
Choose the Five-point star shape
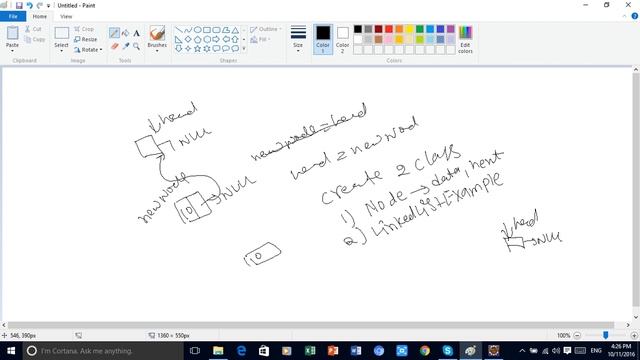198,49
